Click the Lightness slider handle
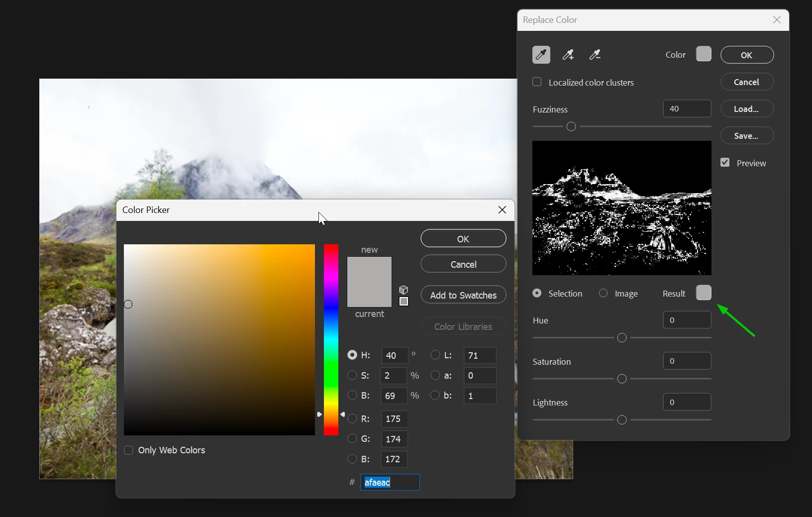 (621, 420)
